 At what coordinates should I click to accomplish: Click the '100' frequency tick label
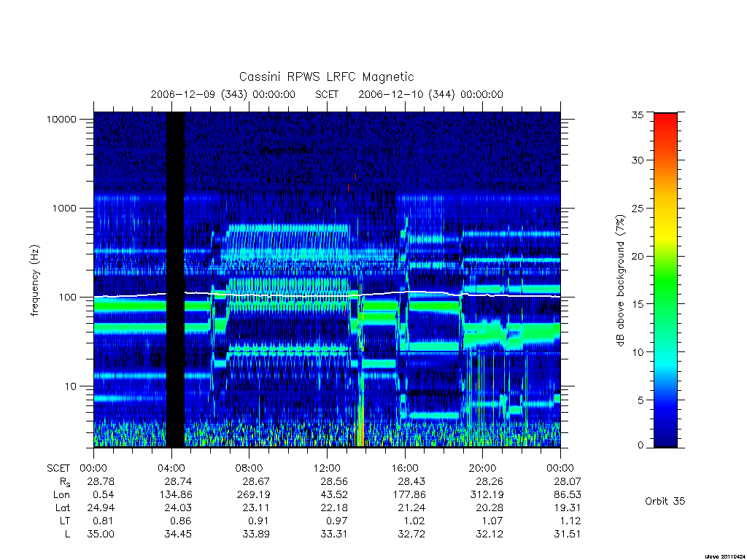(x=67, y=297)
